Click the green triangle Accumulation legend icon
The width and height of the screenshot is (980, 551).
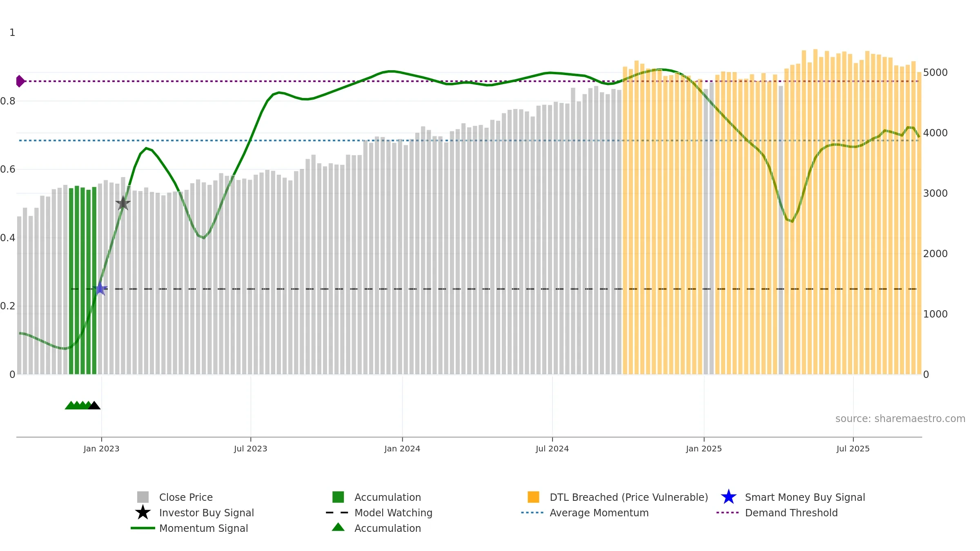[338, 527]
